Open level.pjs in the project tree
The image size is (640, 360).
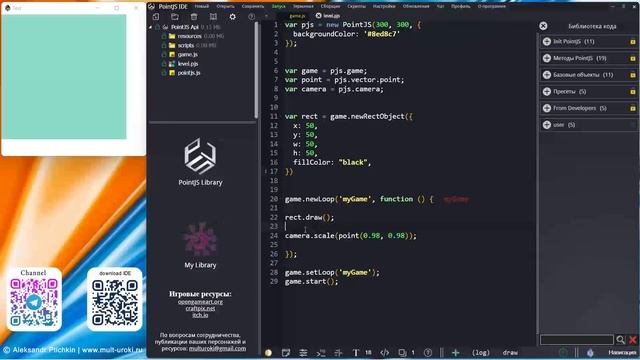[x=188, y=64]
